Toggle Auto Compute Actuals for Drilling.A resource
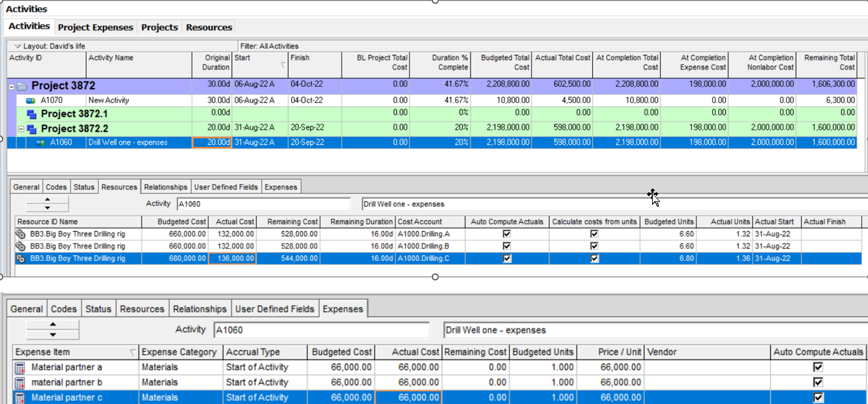The width and height of the screenshot is (868, 404). 507,234
